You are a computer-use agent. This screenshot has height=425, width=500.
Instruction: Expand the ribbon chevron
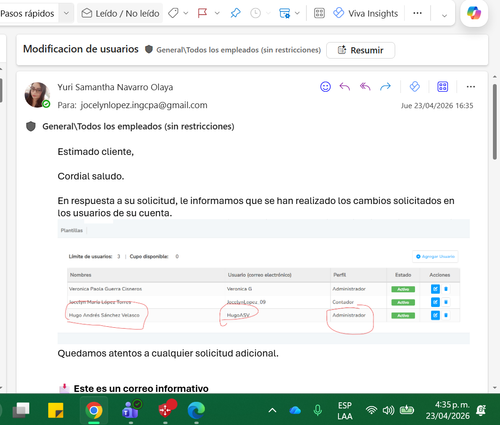pyautogui.click(x=444, y=15)
